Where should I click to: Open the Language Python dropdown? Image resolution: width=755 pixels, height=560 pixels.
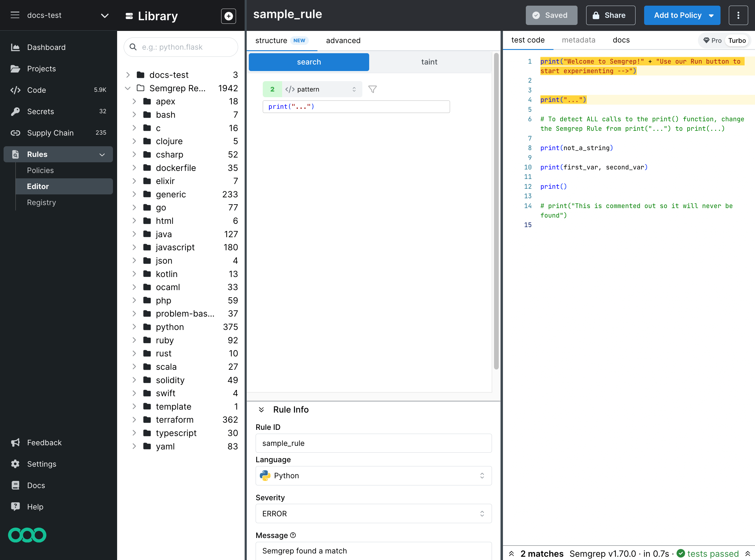coord(373,475)
